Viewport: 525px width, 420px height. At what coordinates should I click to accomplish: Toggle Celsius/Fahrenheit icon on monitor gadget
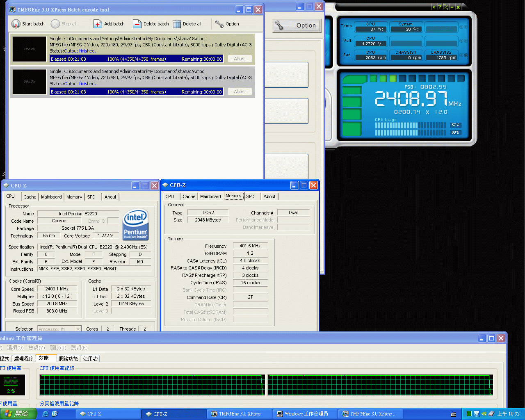(446, 7)
